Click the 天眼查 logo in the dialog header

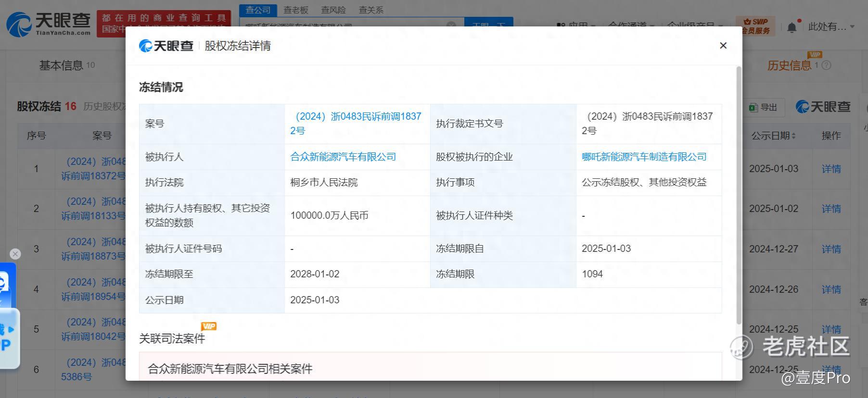coord(166,46)
